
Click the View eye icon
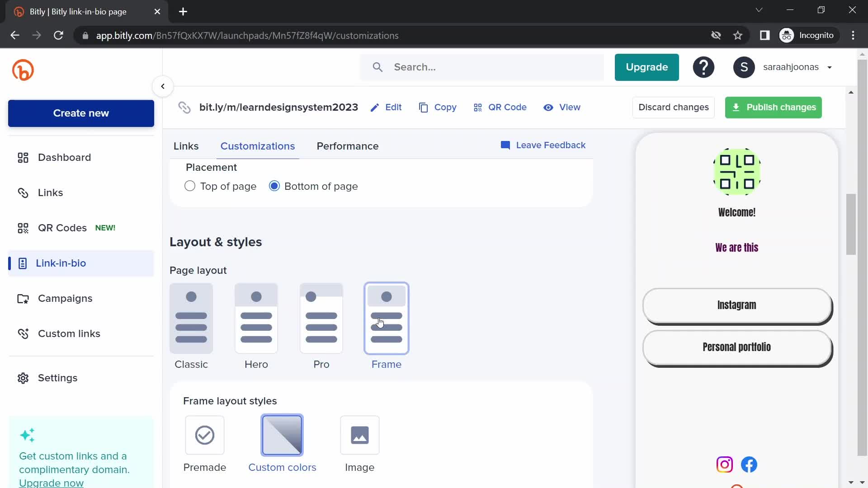tap(548, 108)
